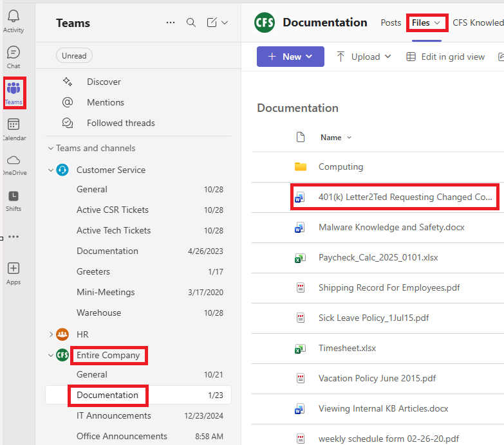Click the three-dot more options beside Teams
Viewport: 504px width, 445px height.
pyautogui.click(x=171, y=23)
